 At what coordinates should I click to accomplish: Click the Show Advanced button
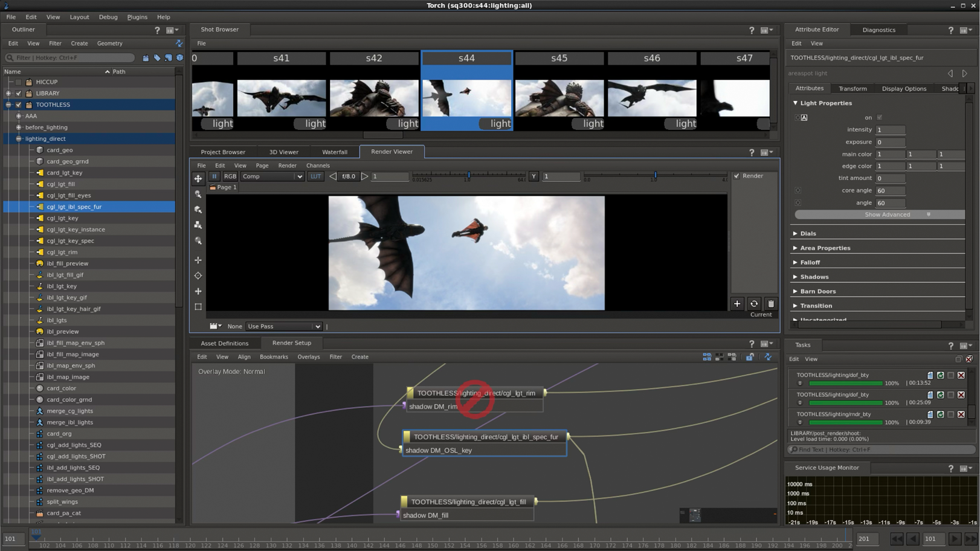880,214
